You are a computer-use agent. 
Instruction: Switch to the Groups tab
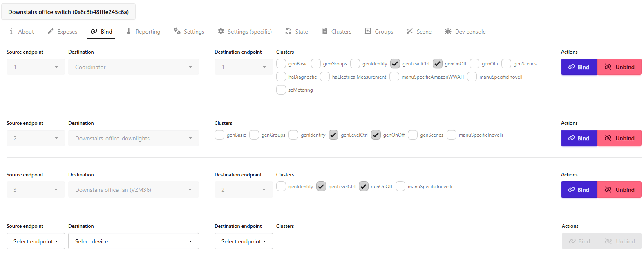click(x=379, y=32)
